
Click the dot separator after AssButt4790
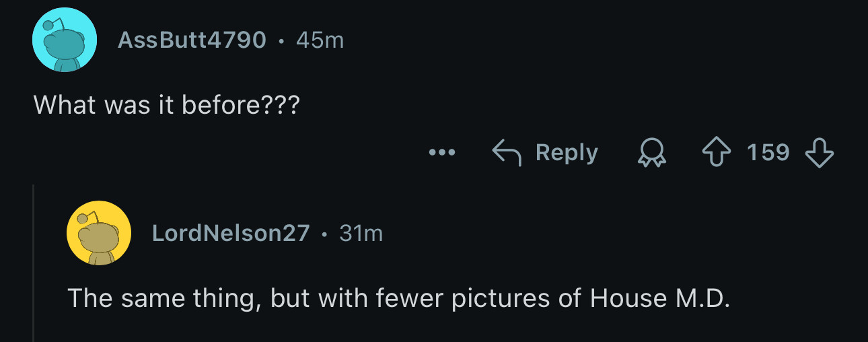pyautogui.click(x=281, y=41)
